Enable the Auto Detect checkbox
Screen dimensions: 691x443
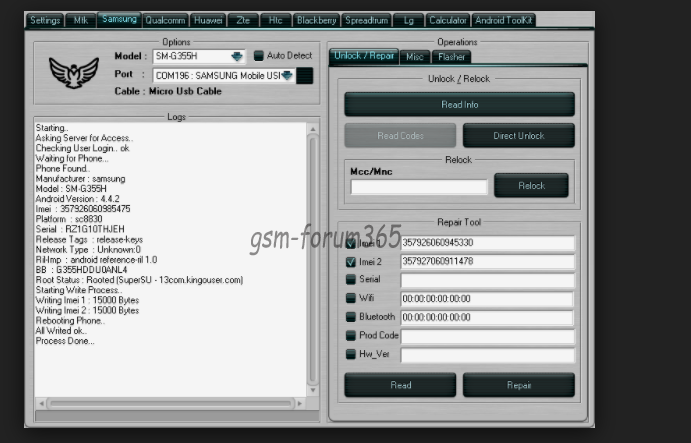pos(259,56)
